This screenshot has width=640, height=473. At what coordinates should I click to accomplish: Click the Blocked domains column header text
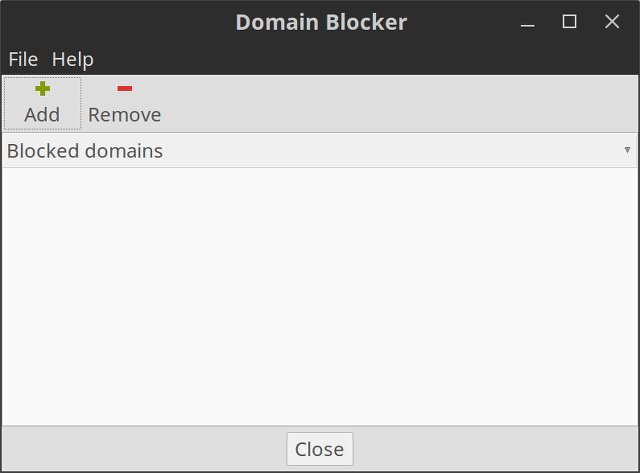click(85, 151)
